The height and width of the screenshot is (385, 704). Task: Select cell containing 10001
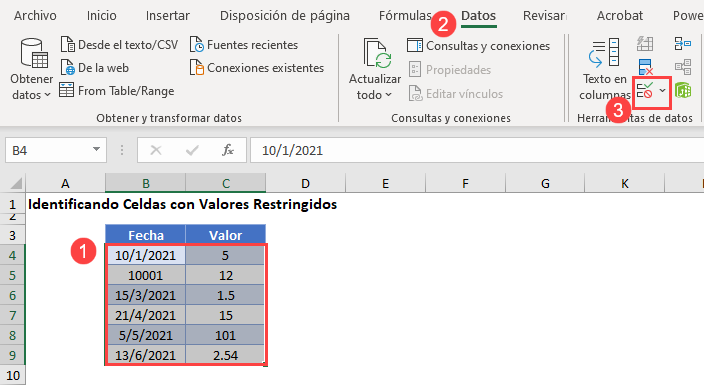(x=145, y=275)
